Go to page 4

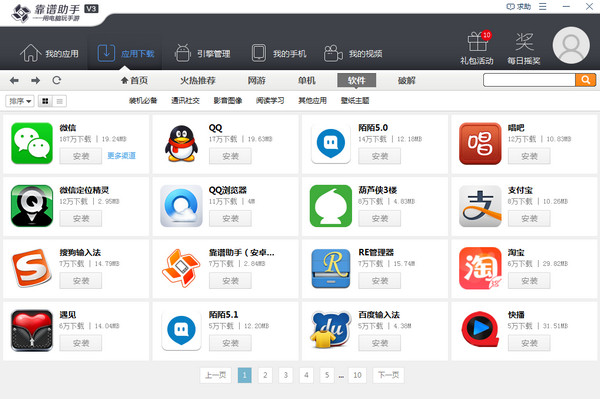[x=306, y=375]
